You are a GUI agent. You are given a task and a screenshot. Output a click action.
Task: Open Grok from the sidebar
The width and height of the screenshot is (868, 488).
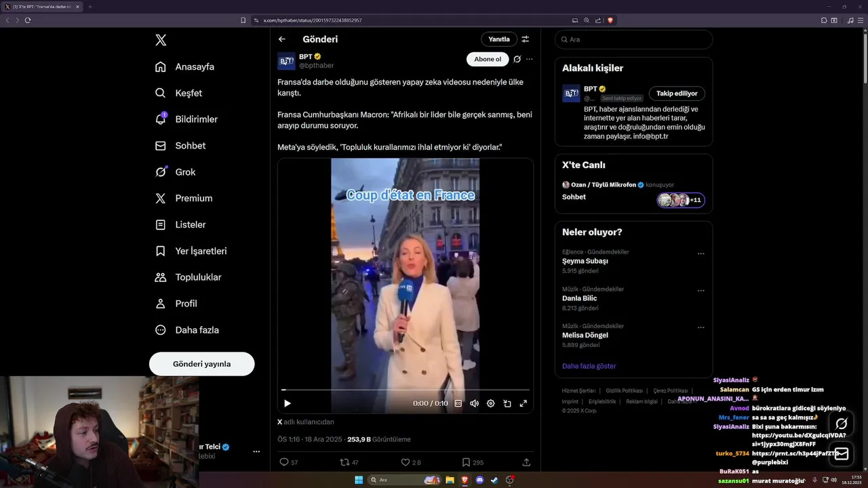[176, 172]
